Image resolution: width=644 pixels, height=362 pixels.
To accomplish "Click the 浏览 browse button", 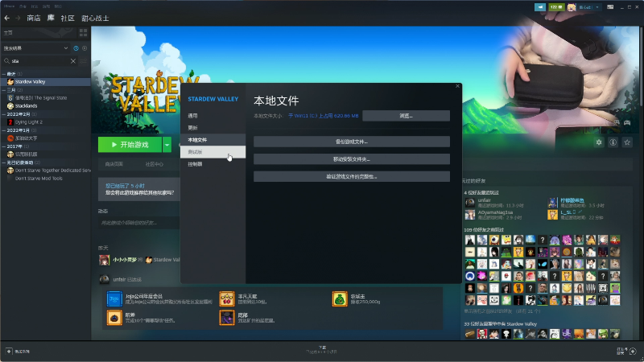I will pyautogui.click(x=406, y=116).
